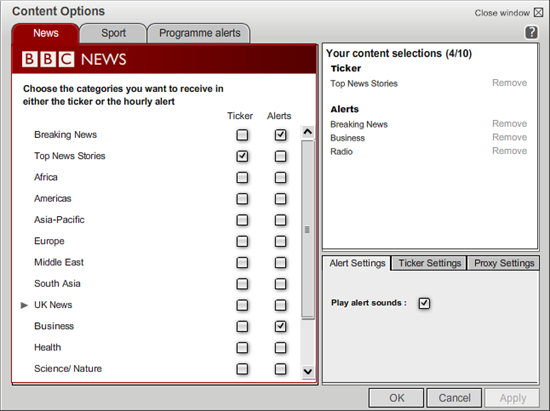The image size is (550, 411).
Task: Close the Content Options window
Action: pyautogui.click(x=538, y=13)
